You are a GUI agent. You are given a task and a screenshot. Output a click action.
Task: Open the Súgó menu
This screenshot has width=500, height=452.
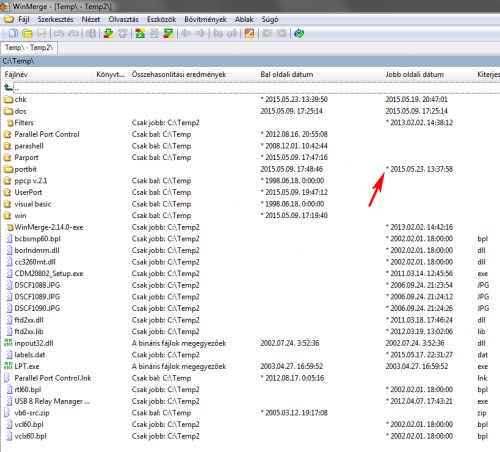pos(270,19)
